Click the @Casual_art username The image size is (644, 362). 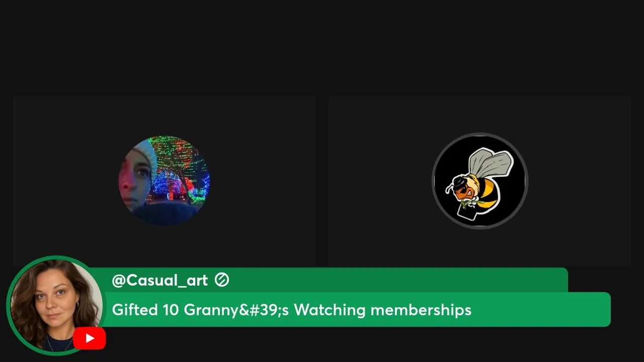[x=159, y=280]
